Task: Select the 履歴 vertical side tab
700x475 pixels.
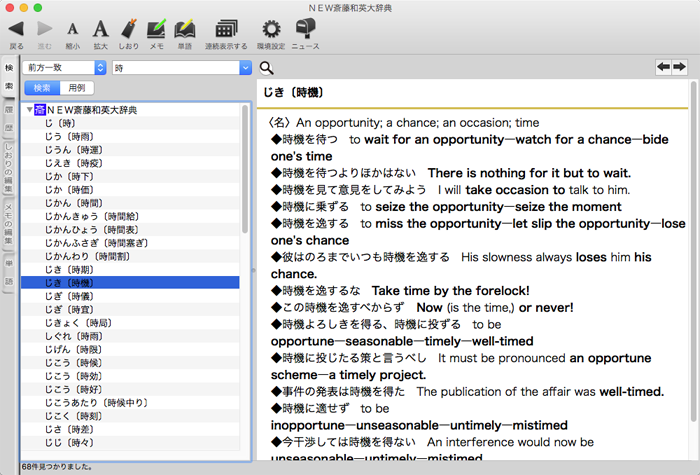Action: click(9, 119)
